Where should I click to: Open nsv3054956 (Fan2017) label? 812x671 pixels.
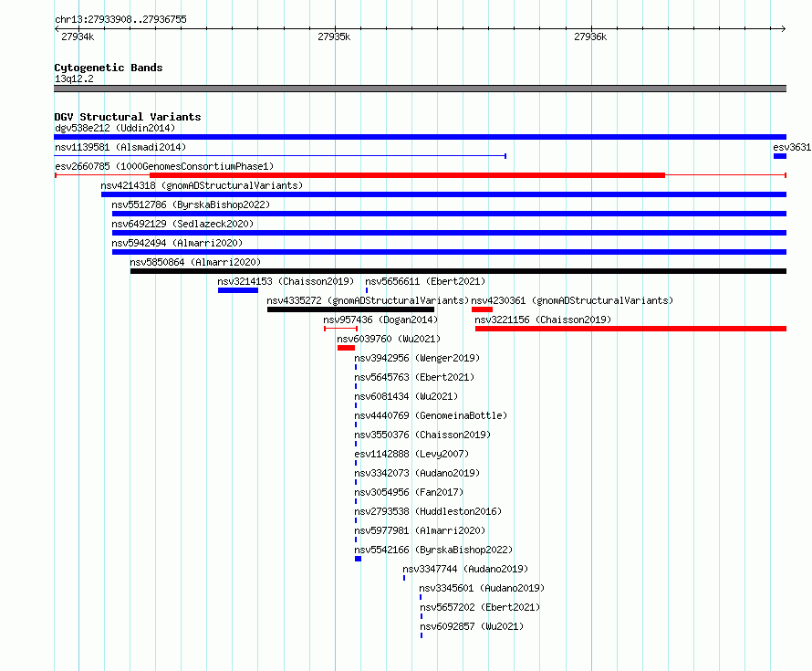(x=409, y=492)
